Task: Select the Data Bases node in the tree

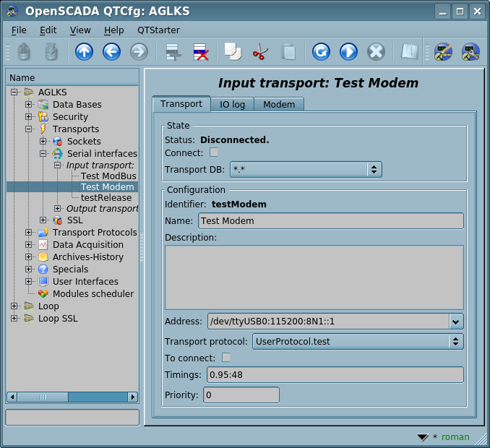Action: click(x=77, y=104)
